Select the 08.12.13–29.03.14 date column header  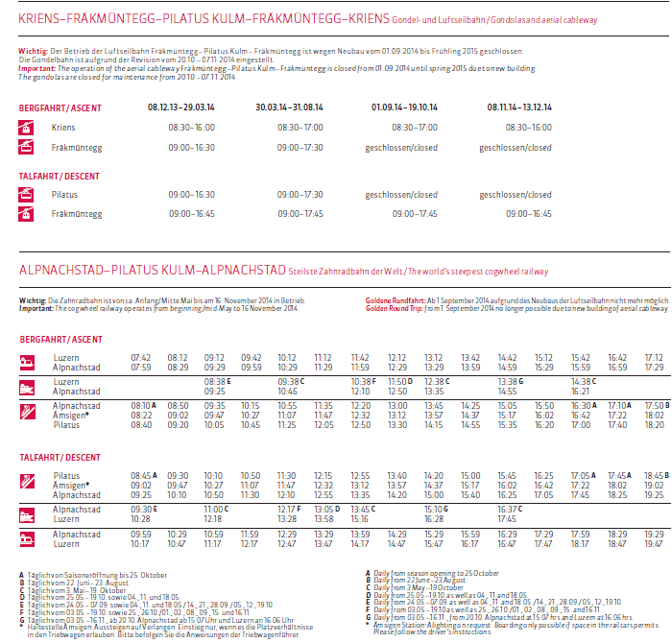(181, 107)
